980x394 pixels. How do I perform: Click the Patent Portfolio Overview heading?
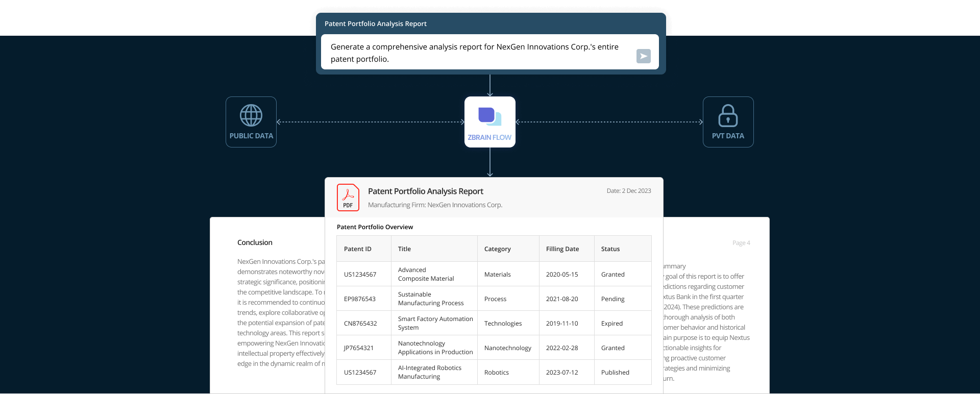tap(375, 227)
